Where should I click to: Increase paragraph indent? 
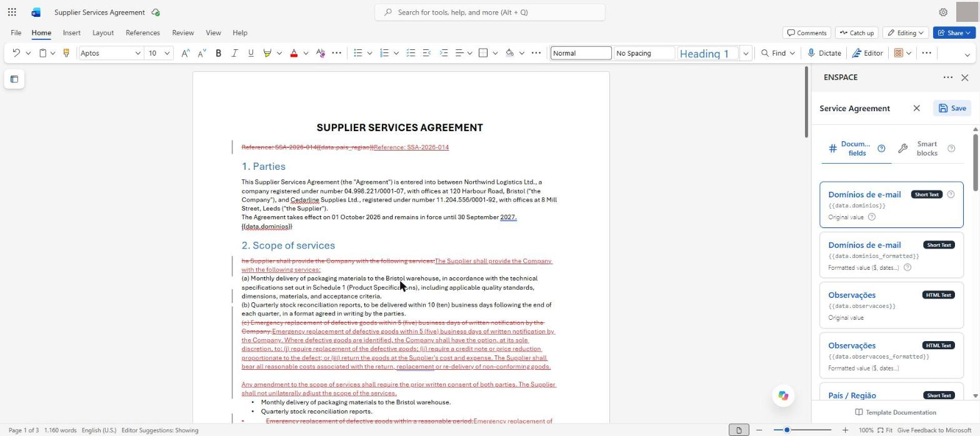[x=444, y=53]
